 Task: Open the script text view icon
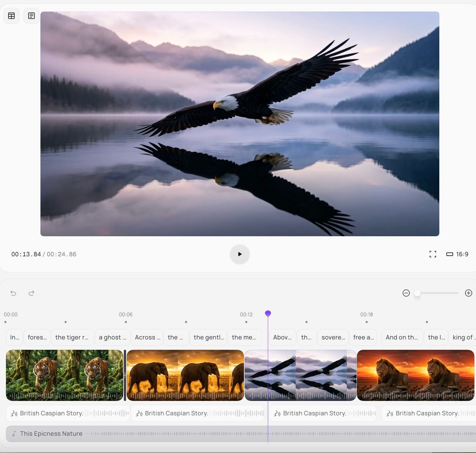coord(31,16)
